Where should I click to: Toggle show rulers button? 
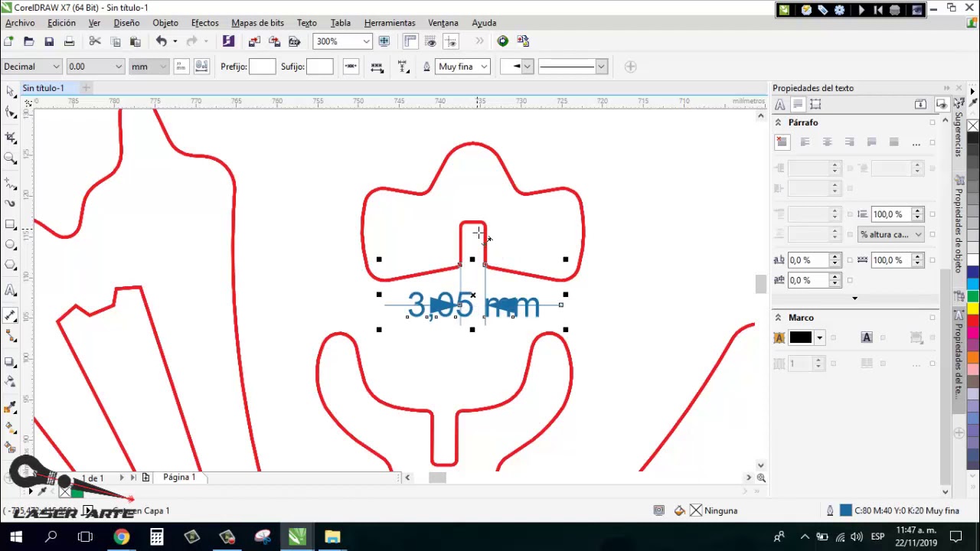[410, 41]
